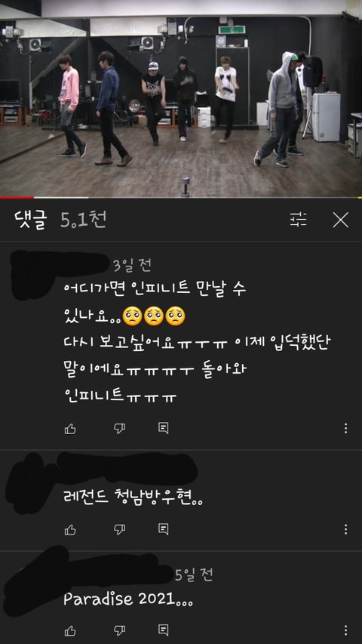
Task: Open more options for the 3일 전 comment
Action: [x=345, y=428]
